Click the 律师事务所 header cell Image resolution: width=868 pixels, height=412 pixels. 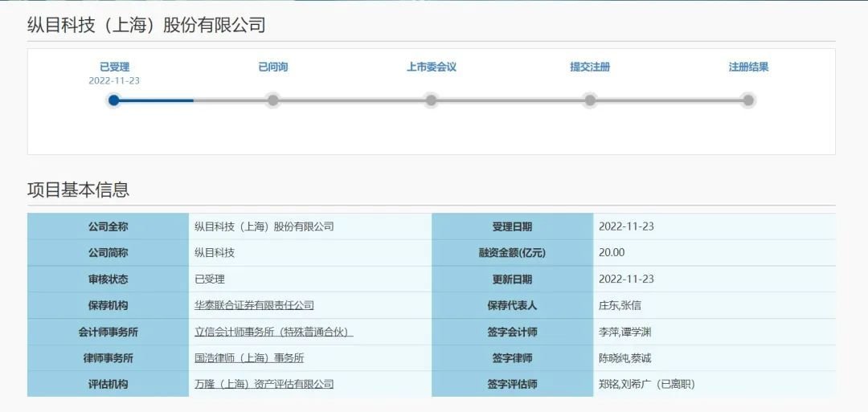108,358
